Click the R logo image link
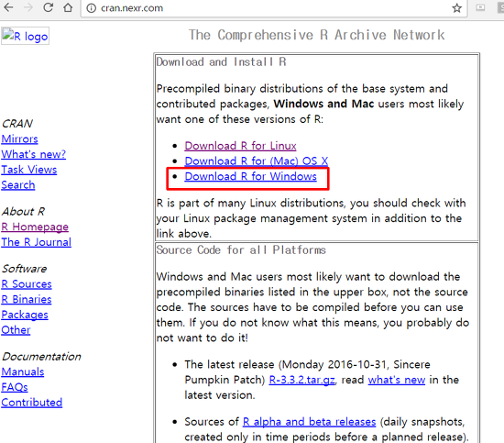The image size is (504, 443). point(25,36)
